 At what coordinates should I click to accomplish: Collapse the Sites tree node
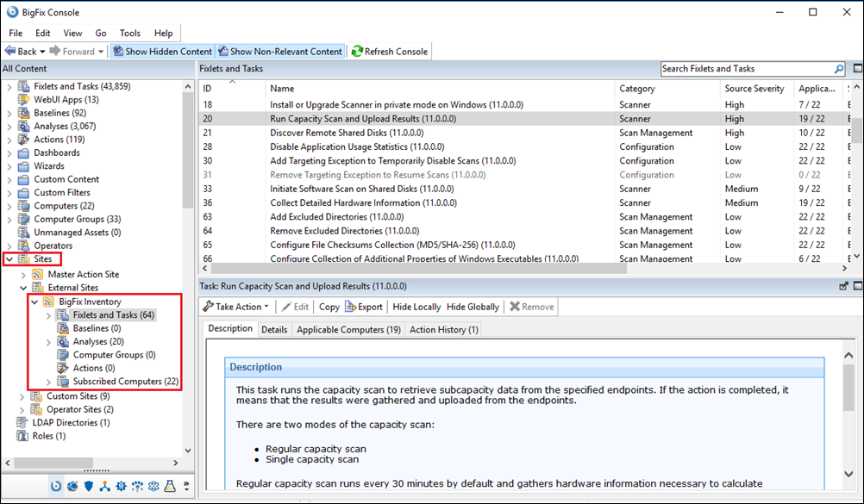9,259
